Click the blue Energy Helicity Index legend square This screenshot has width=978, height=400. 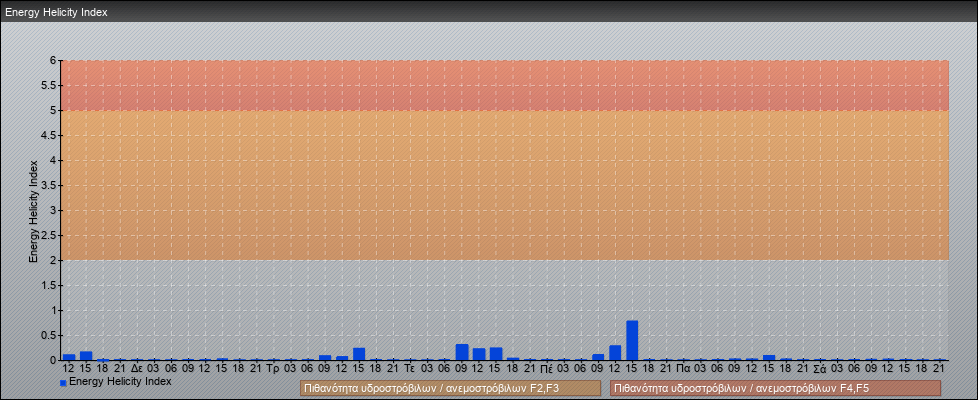click(x=63, y=383)
